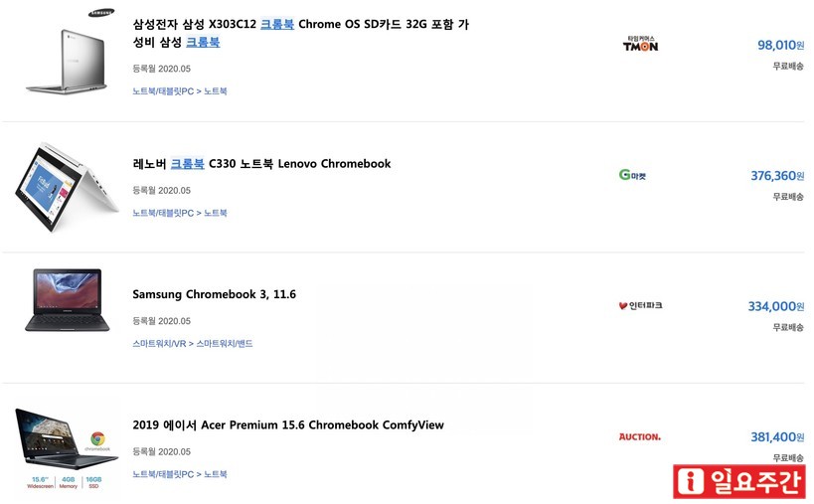The width and height of the screenshot is (814, 504).
Task: Click the Interpark seller logo
Action: (640, 305)
